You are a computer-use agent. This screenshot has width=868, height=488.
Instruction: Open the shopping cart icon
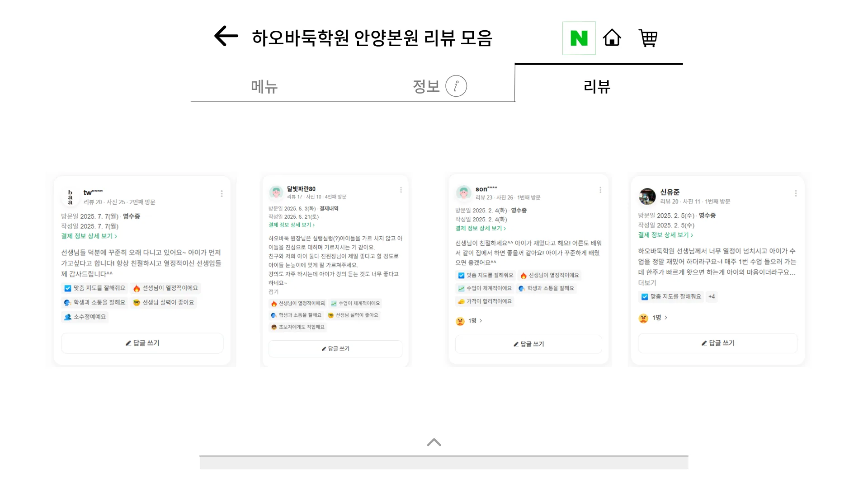click(x=647, y=39)
